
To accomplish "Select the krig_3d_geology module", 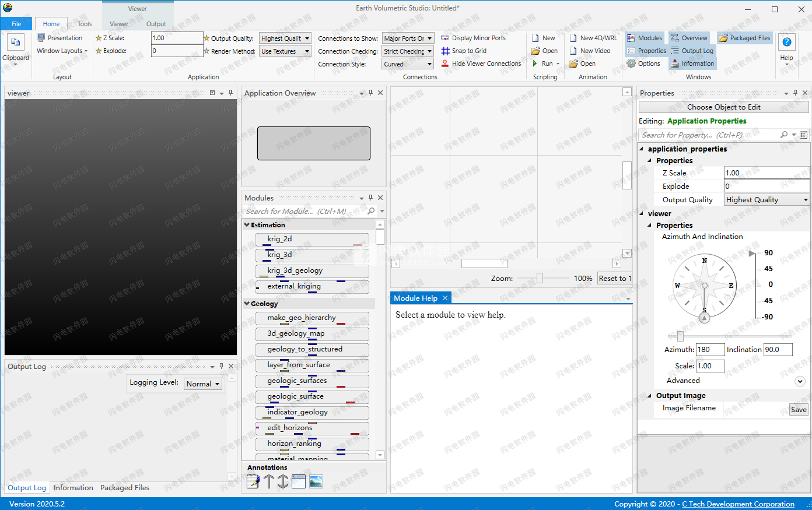I will [x=312, y=271].
